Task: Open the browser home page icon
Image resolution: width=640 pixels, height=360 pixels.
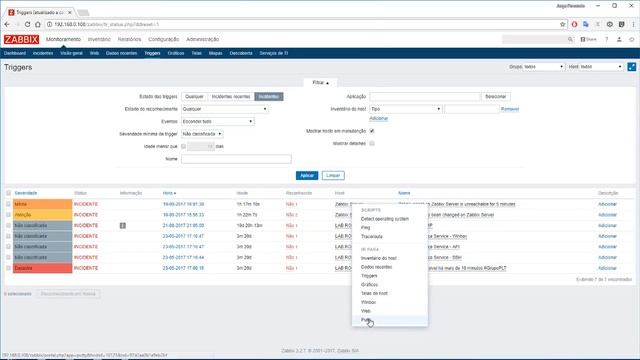Action: tap(38, 24)
